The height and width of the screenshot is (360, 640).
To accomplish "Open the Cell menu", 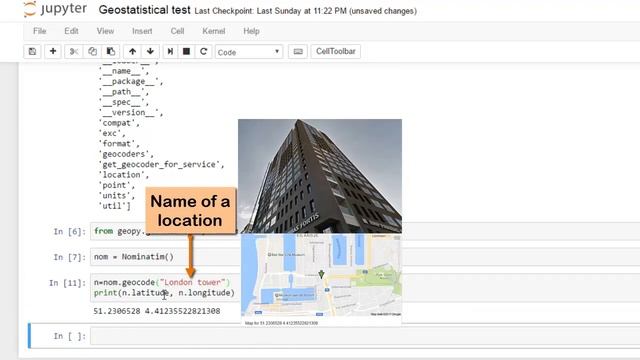I will [x=177, y=31].
